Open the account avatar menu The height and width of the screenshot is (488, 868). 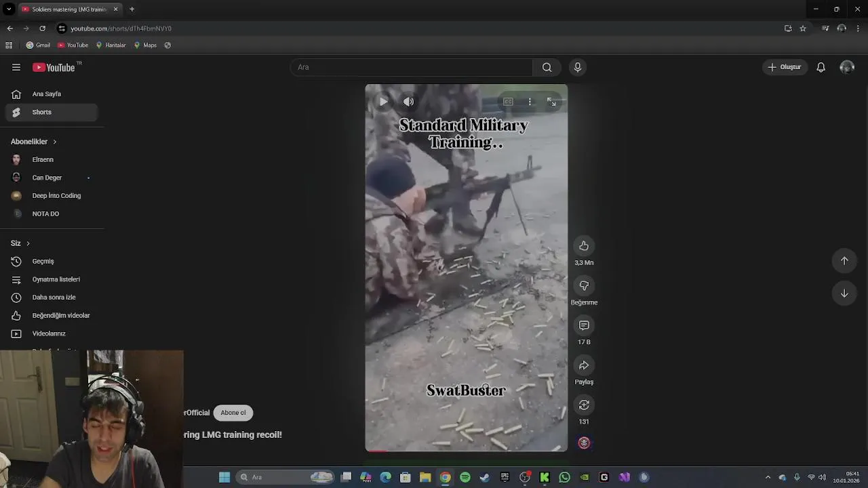(847, 67)
